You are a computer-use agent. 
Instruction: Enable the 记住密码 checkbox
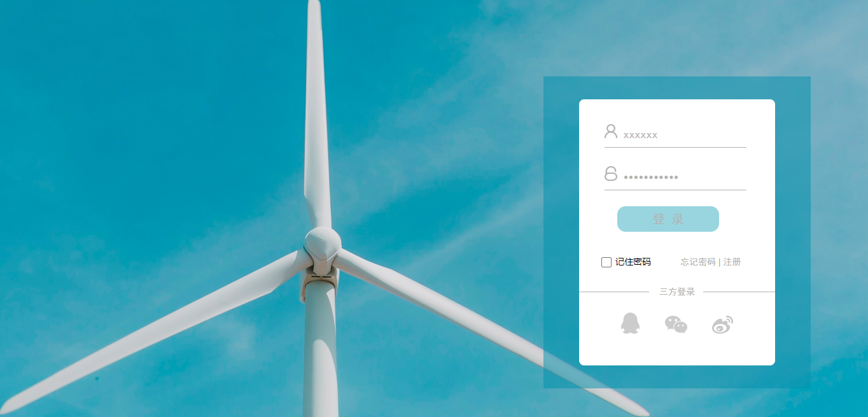pos(606,262)
